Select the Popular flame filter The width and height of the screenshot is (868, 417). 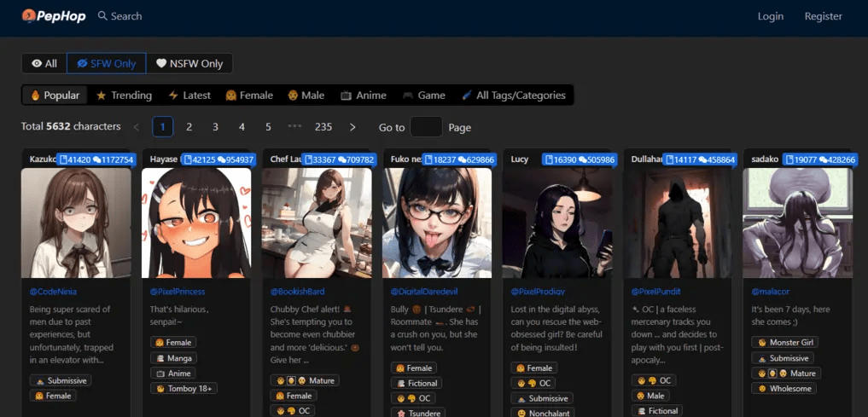click(55, 96)
